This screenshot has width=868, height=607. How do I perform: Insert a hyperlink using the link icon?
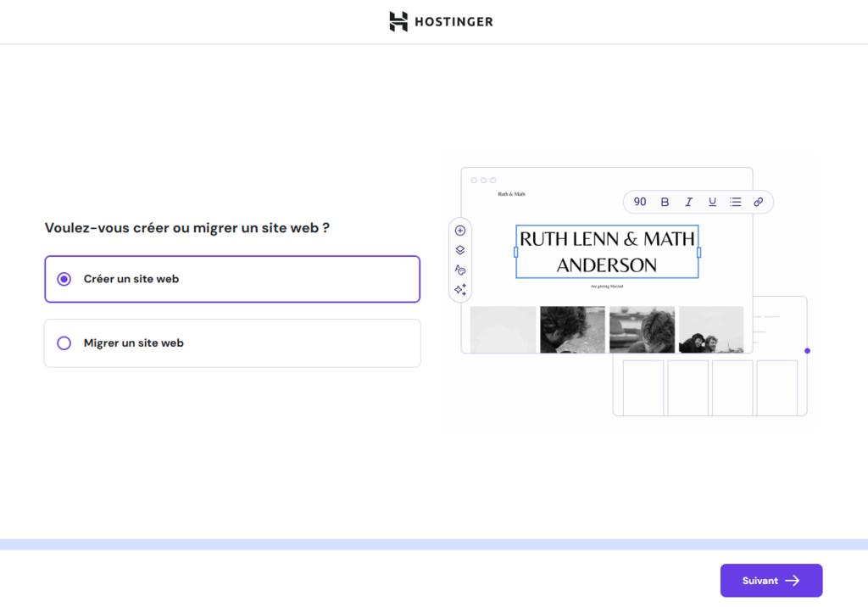pyautogui.click(x=759, y=202)
